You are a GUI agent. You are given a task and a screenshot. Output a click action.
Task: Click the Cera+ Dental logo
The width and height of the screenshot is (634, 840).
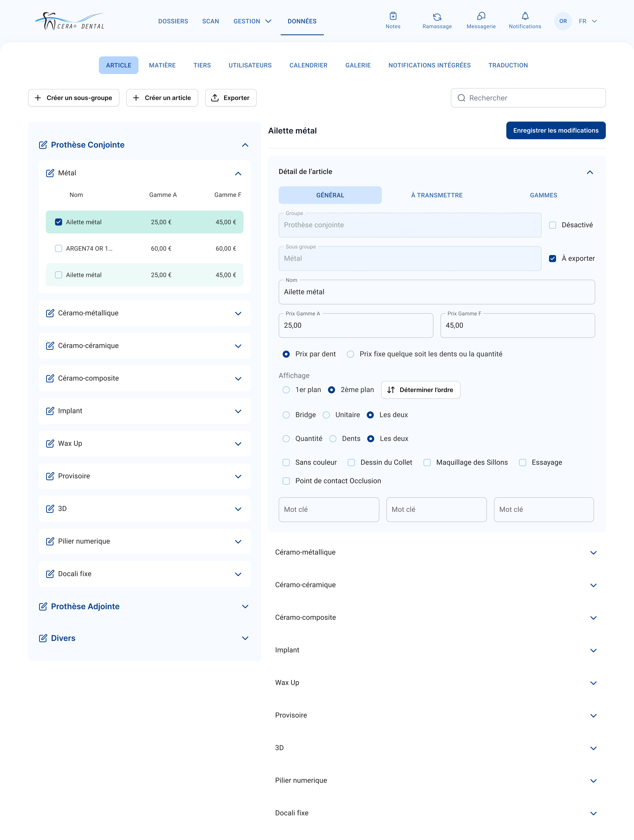(x=70, y=21)
